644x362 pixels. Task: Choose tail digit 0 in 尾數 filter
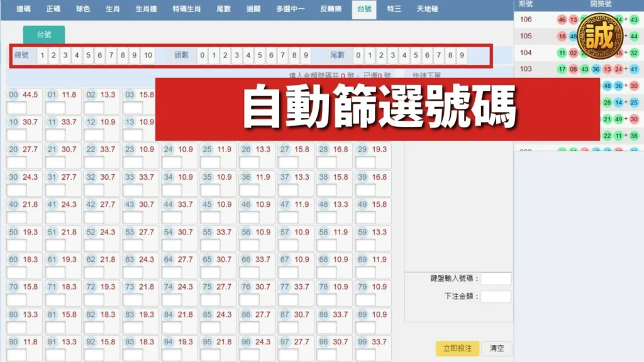click(358, 55)
